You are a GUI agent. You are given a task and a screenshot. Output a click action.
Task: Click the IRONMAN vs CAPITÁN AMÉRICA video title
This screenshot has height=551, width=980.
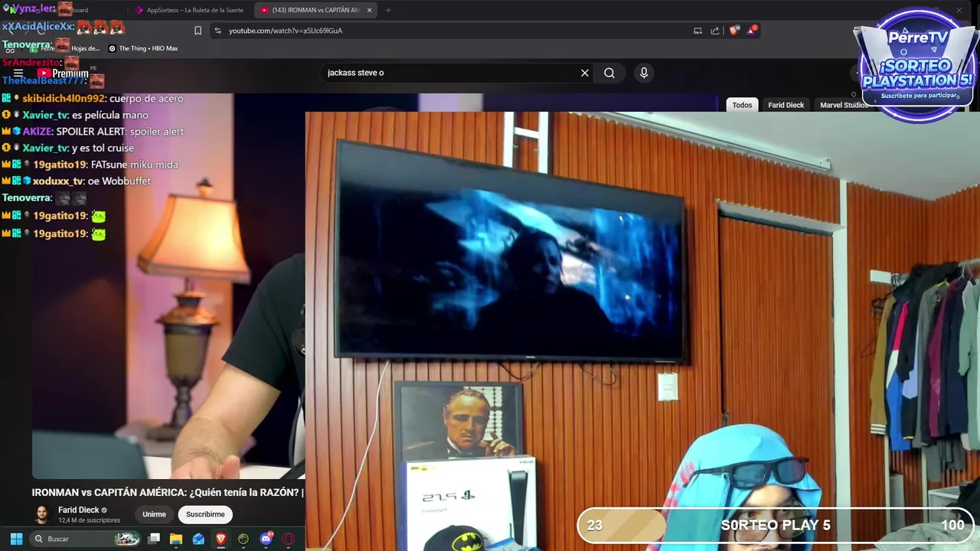pos(168,492)
